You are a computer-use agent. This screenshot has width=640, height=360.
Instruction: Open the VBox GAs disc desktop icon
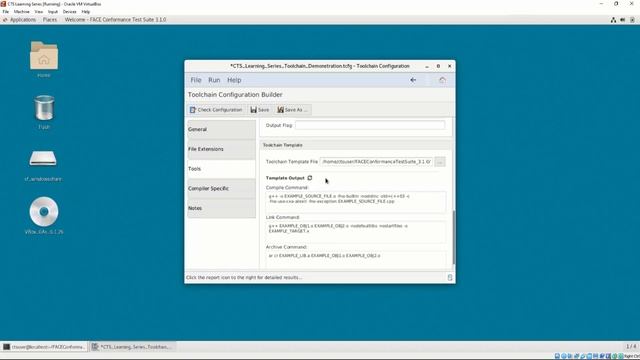pos(44,216)
